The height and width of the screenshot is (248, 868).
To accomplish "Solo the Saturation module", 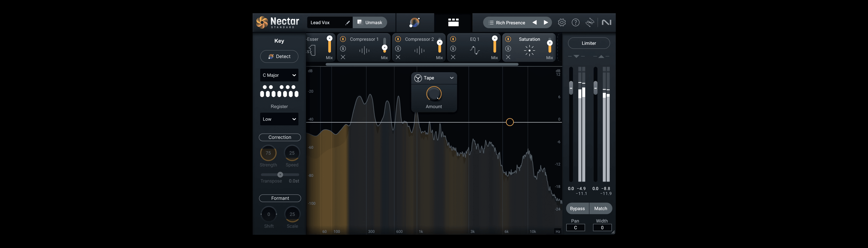I will point(508,49).
